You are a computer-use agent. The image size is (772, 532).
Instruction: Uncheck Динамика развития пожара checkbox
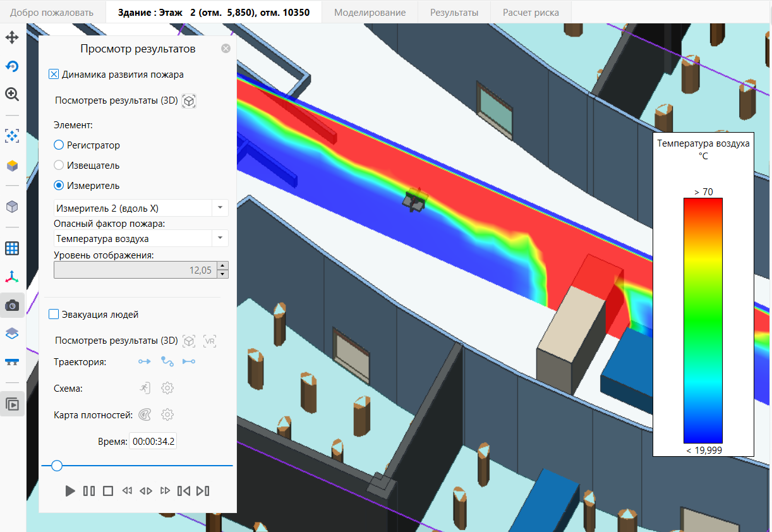pos(54,74)
